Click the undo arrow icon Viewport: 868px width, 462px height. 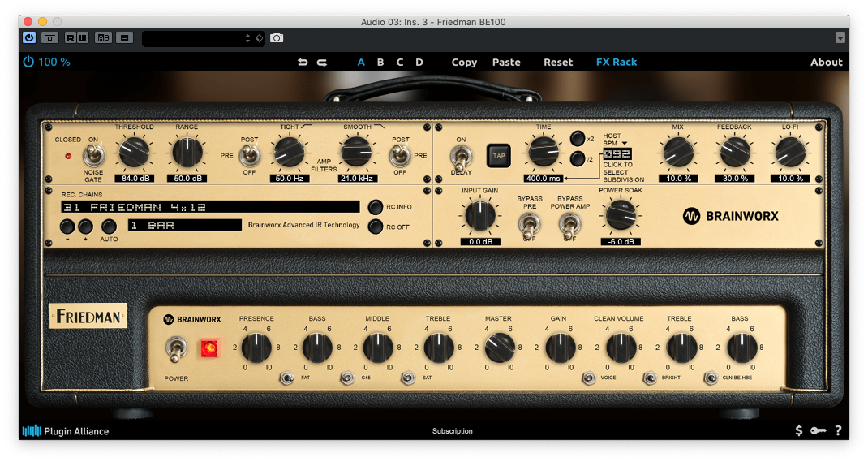coord(303,62)
